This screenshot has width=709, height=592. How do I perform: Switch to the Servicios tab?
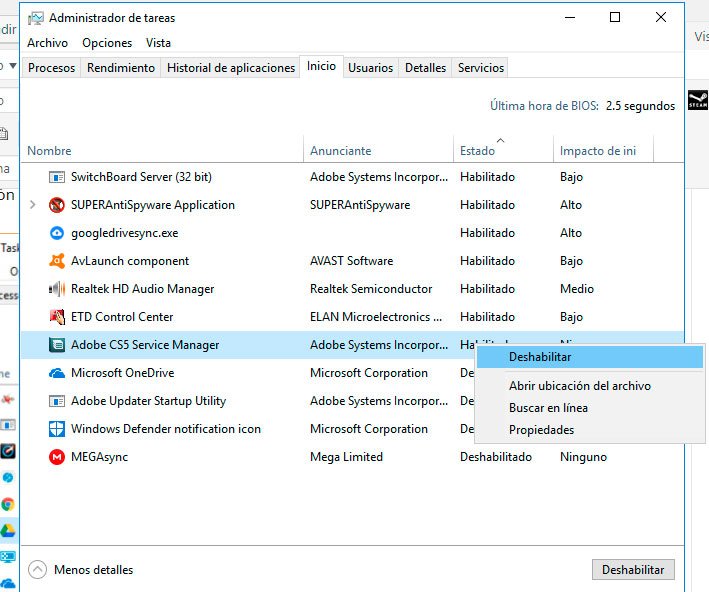(x=481, y=68)
